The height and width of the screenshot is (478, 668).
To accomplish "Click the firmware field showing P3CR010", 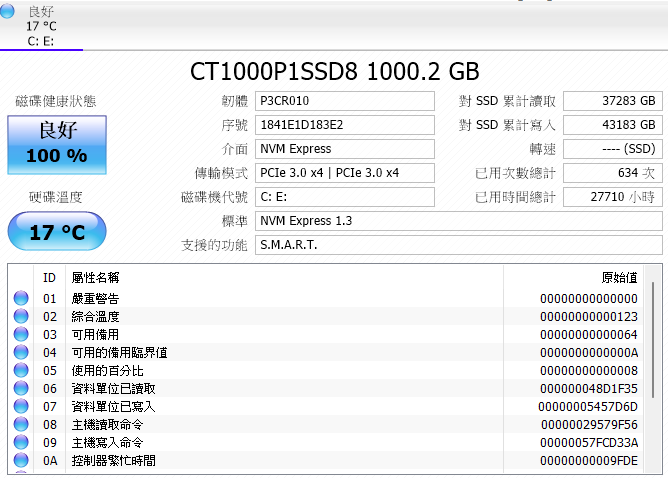I will pos(343,101).
